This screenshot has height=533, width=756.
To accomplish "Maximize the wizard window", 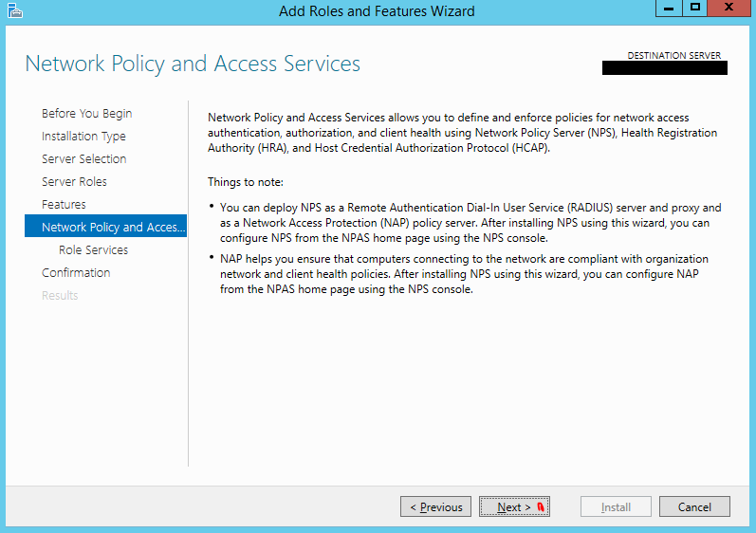I will (x=694, y=9).
